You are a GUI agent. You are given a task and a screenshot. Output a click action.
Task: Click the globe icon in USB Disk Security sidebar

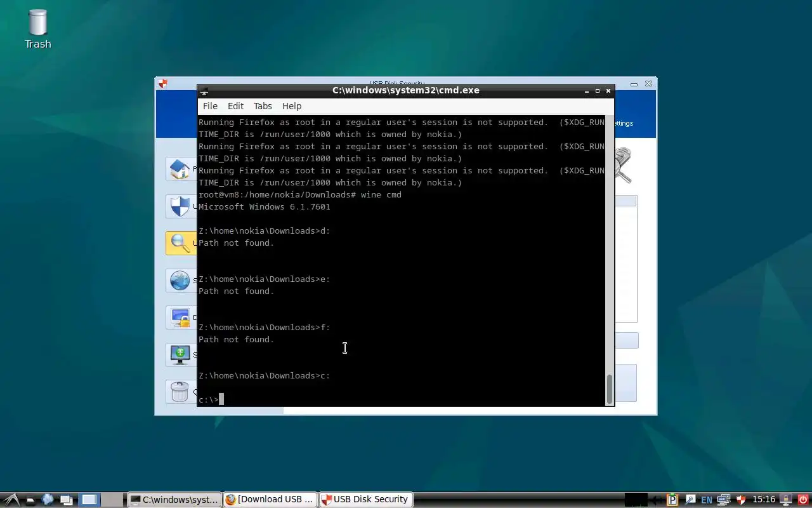pos(180,280)
